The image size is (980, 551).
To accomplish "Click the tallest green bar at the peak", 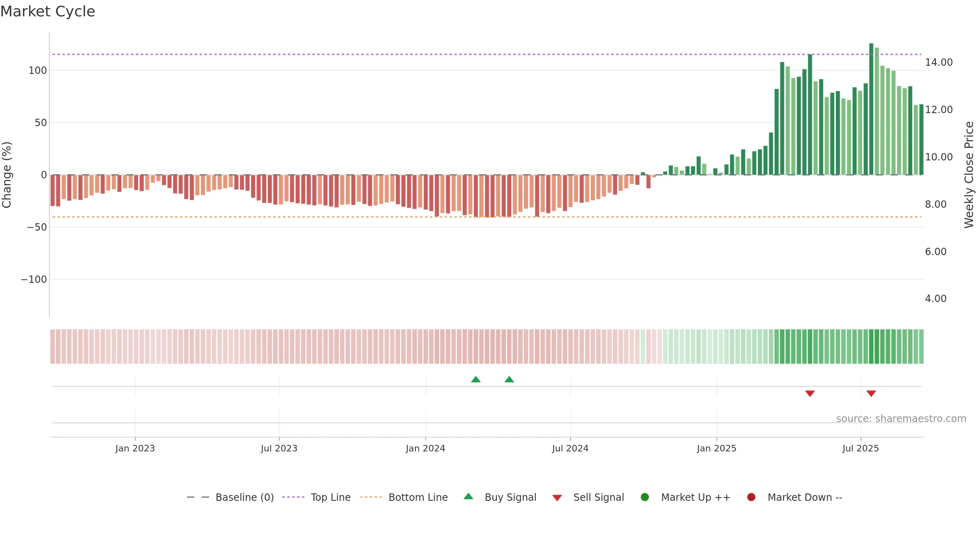I will point(871,109).
